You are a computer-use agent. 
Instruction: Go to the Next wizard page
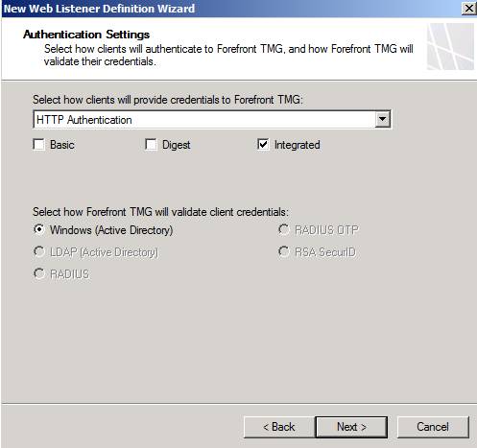click(351, 427)
